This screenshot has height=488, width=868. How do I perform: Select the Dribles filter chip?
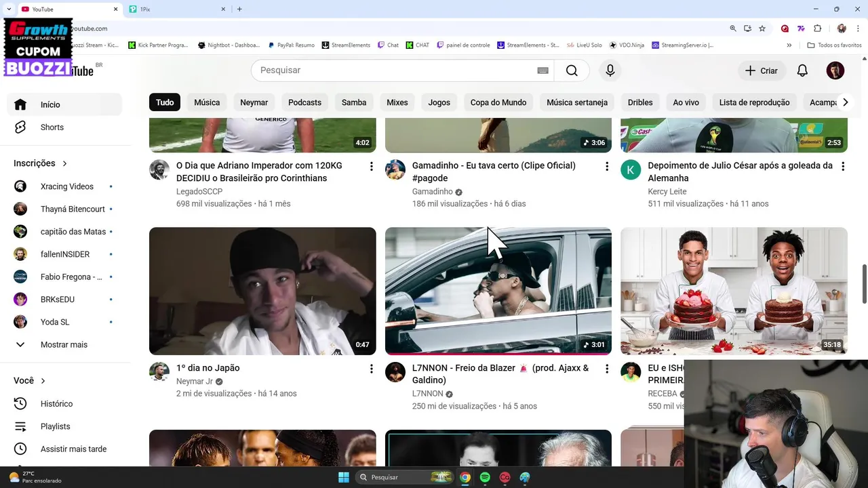click(x=640, y=102)
